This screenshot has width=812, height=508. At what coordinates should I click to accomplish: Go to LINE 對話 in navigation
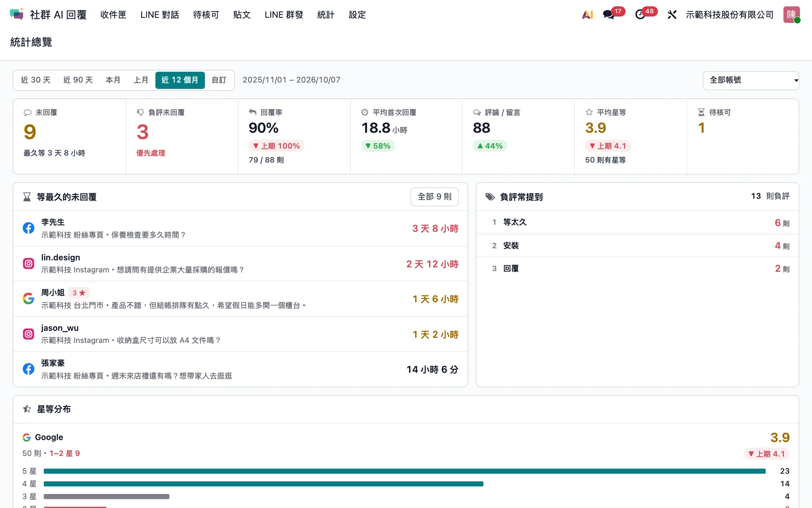159,15
